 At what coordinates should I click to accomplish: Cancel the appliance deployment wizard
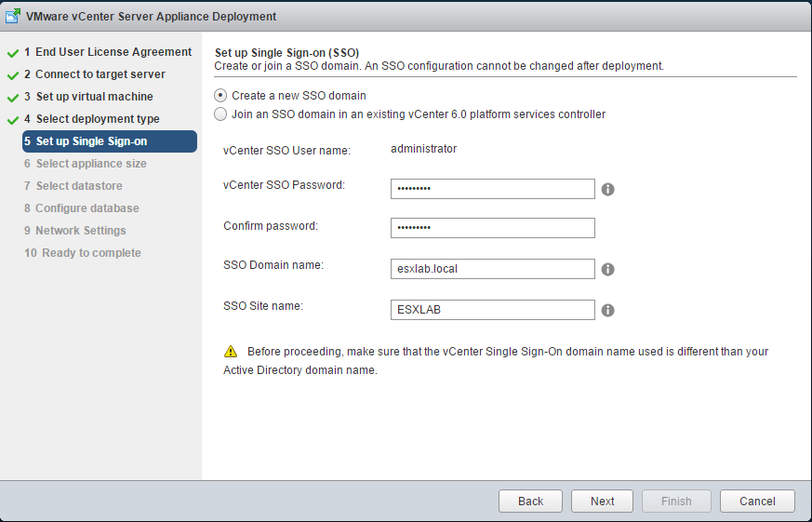757,501
